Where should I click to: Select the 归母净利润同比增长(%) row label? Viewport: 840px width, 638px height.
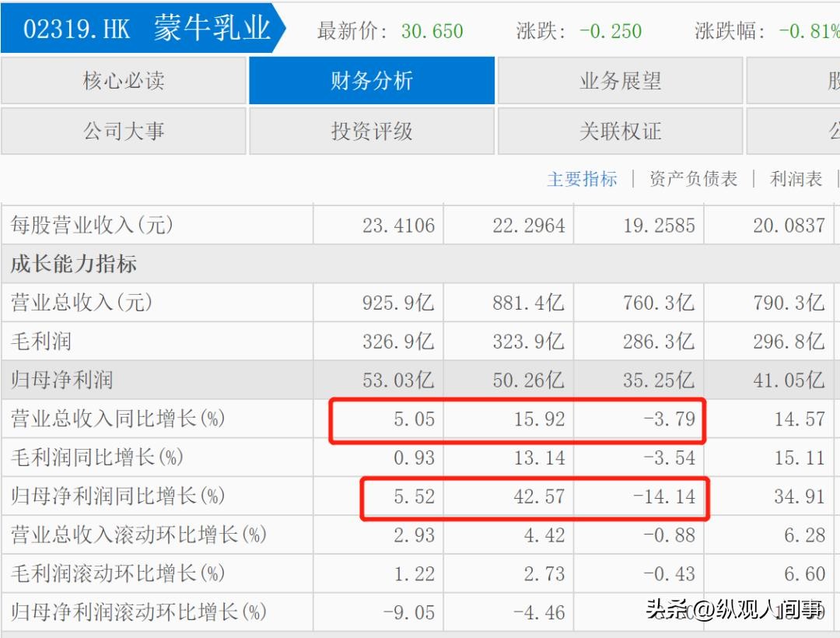pos(117,496)
